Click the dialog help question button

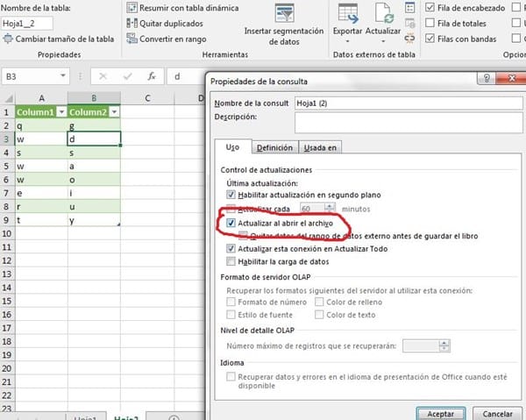pos(487,78)
